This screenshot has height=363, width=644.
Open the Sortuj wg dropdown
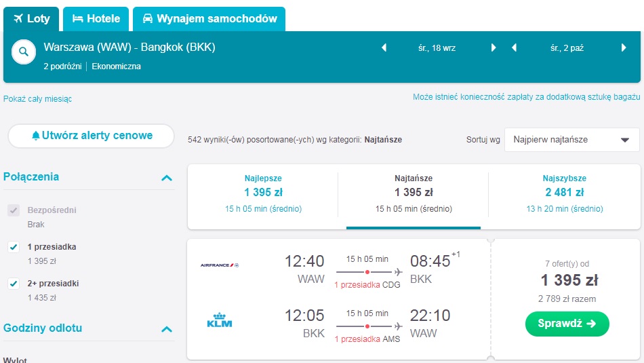coord(571,140)
